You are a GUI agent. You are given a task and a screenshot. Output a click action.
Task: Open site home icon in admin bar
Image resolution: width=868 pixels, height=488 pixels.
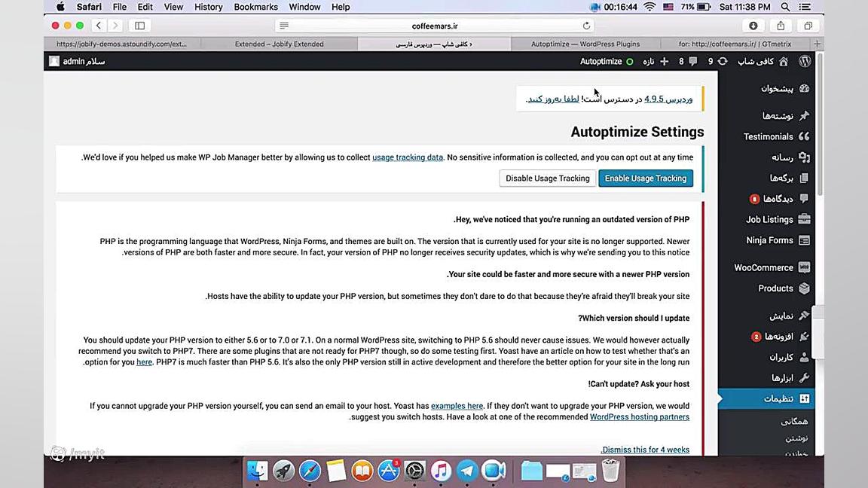pyautogui.click(x=784, y=62)
